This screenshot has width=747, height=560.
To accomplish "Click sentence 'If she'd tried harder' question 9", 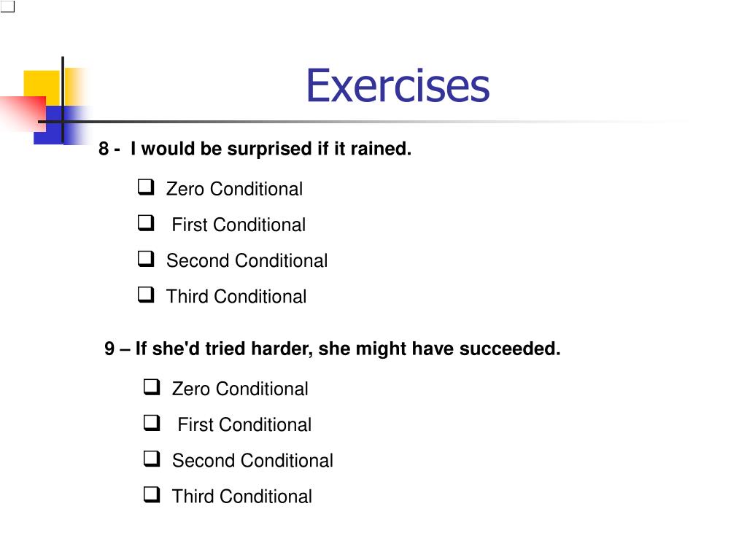I will 348,349.
